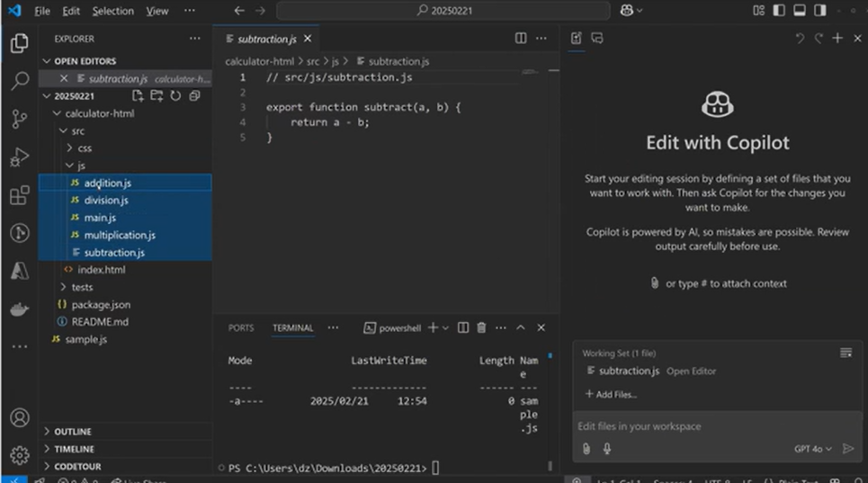Close the subtraction.js editor tab
Viewport: 868px width, 483px height.
pyautogui.click(x=308, y=39)
